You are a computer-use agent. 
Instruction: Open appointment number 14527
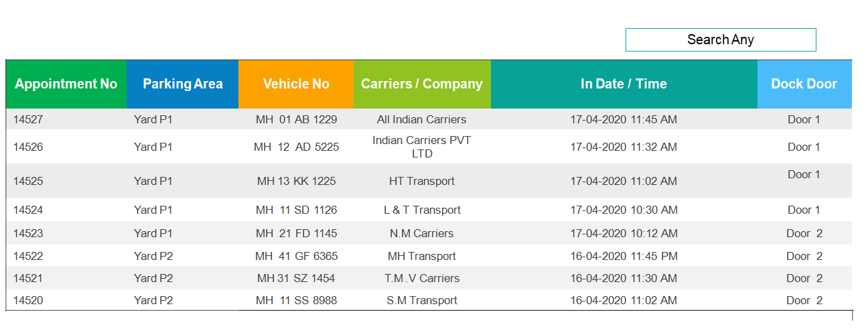28,120
